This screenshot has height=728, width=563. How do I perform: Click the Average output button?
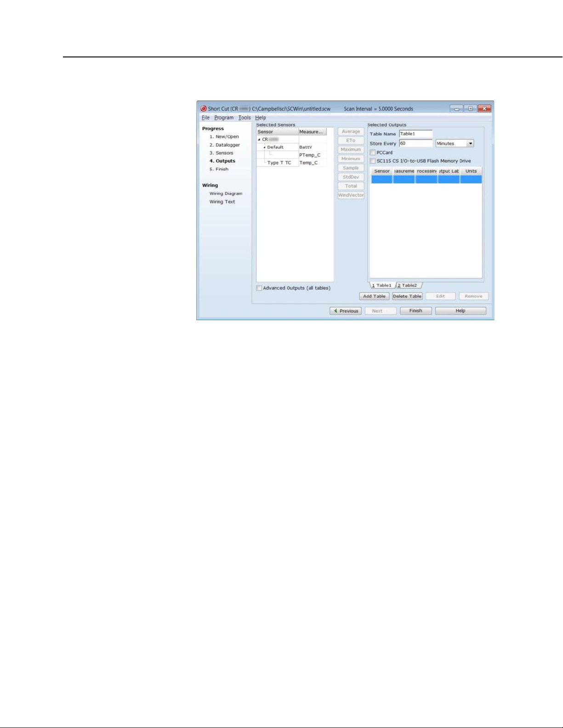tap(351, 131)
